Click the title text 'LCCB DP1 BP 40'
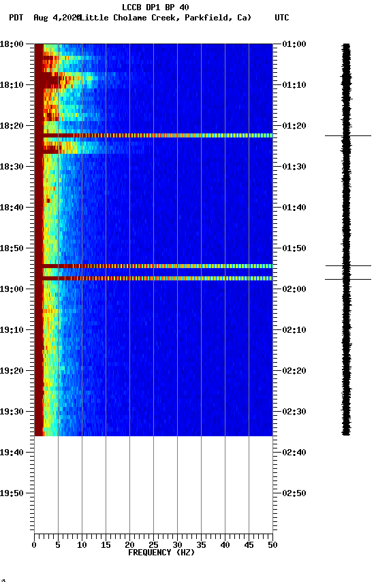Screen dimensions: 376x588 click(155, 7)
